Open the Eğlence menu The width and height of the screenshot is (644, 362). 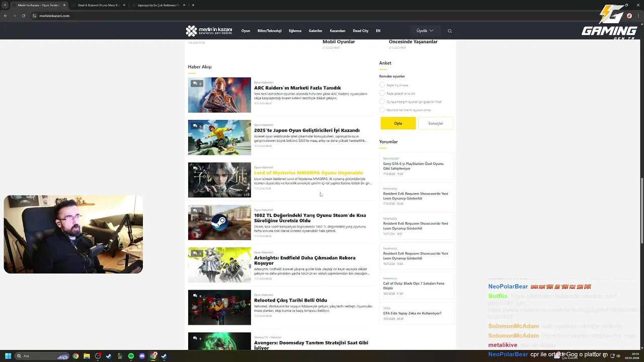click(295, 31)
